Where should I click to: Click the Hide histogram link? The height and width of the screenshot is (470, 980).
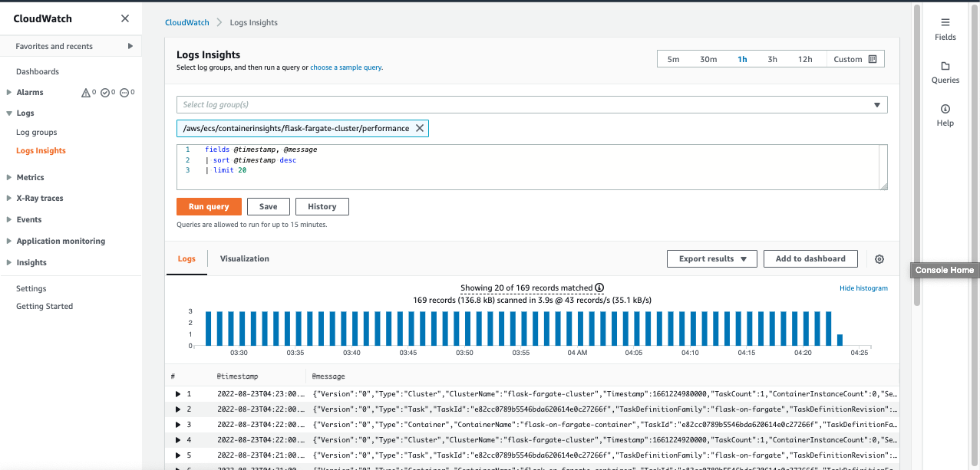[863, 288]
